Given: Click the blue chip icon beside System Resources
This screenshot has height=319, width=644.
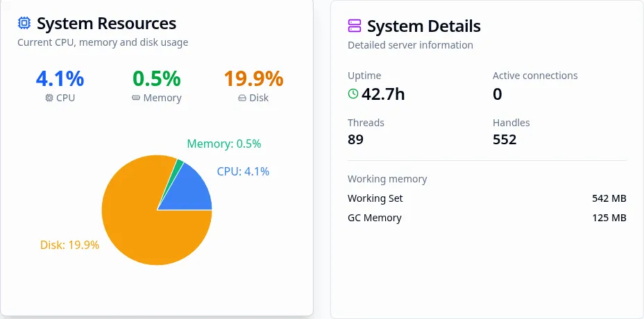Looking at the screenshot, I should (x=24, y=23).
